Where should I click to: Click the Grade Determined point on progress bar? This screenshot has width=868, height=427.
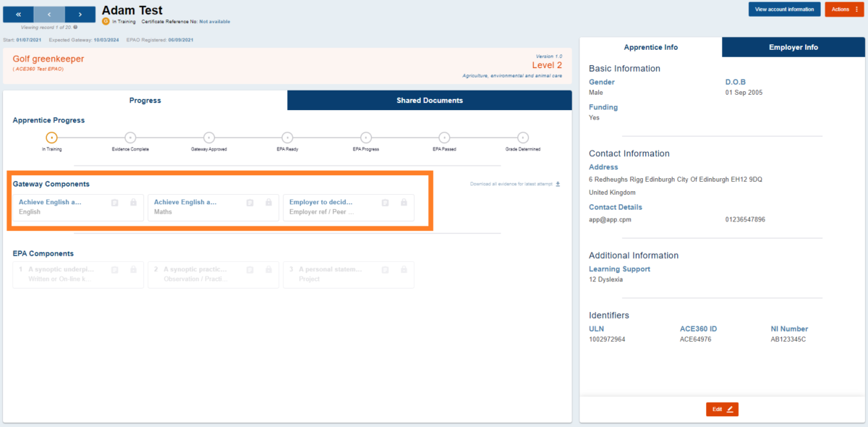(x=522, y=138)
